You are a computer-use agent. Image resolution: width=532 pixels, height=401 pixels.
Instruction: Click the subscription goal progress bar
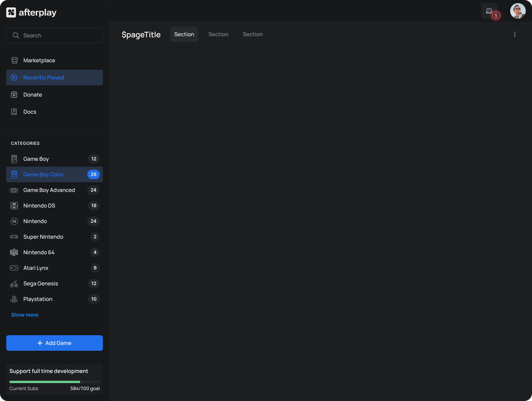click(54, 382)
